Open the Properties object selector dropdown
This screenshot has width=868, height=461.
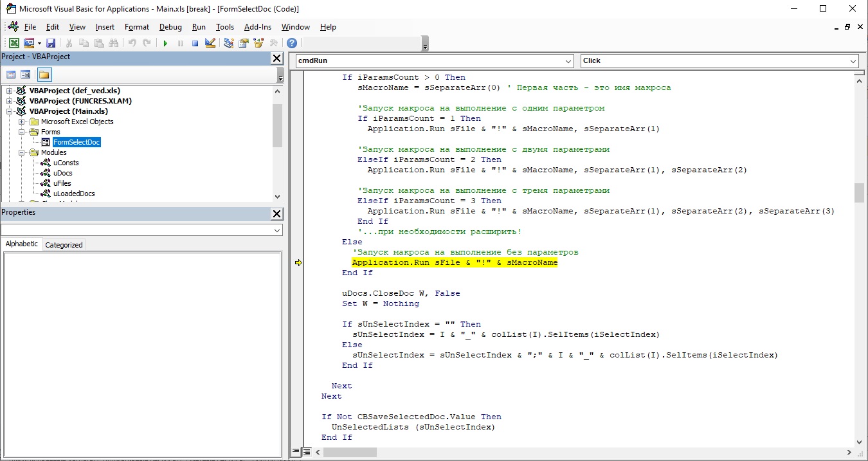(x=277, y=230)
